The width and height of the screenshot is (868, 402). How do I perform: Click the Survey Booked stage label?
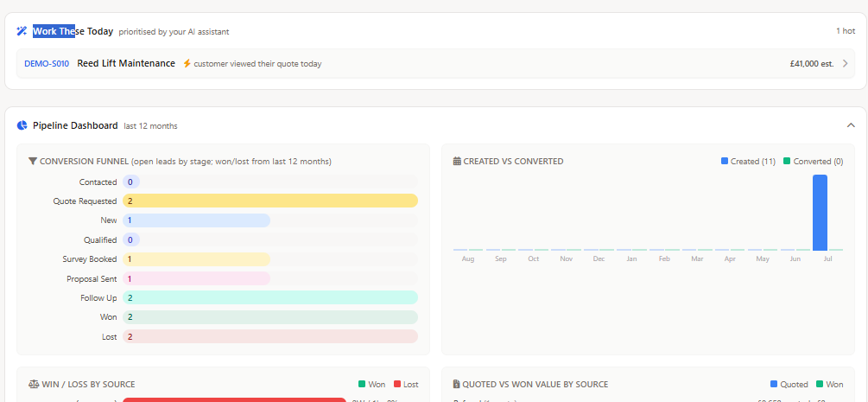click(90, 259)
